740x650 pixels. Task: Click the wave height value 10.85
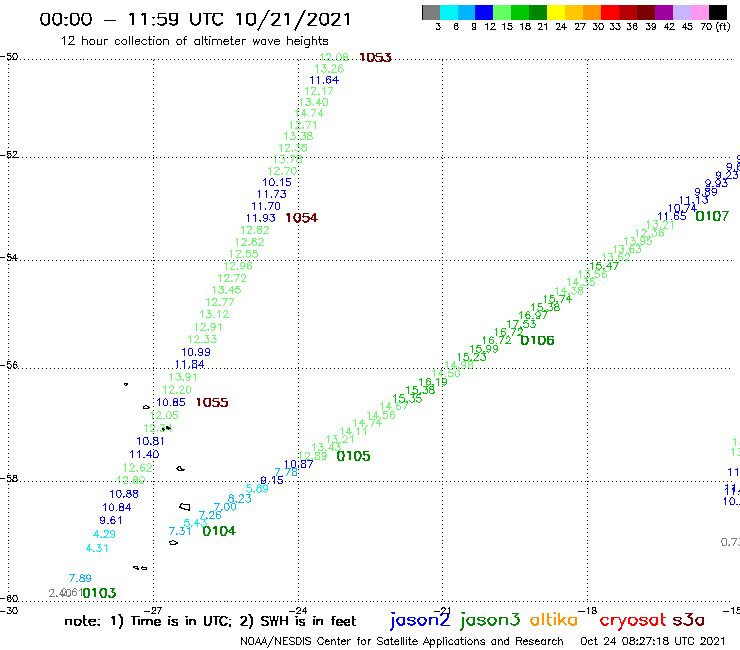[x=171, y=403]
